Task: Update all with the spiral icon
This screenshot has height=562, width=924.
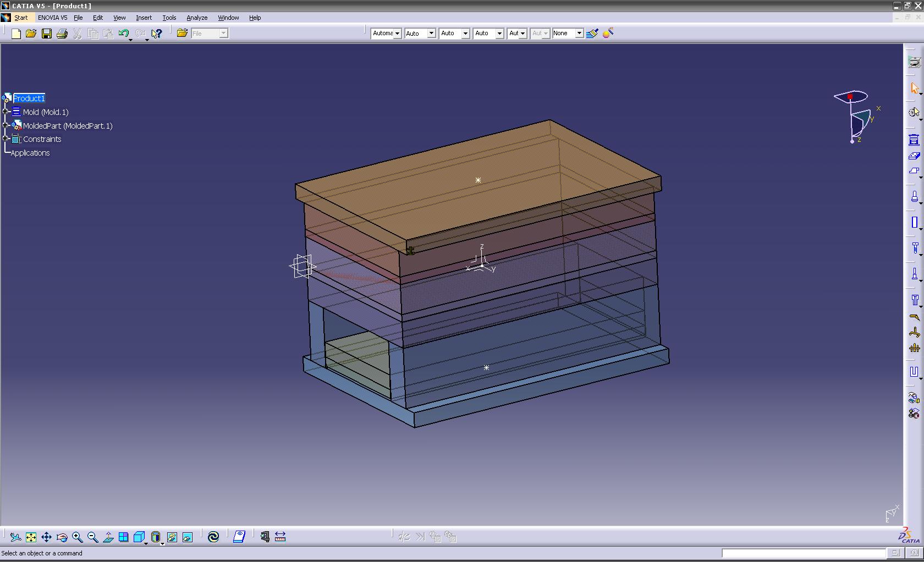Action: click(213, 537)
